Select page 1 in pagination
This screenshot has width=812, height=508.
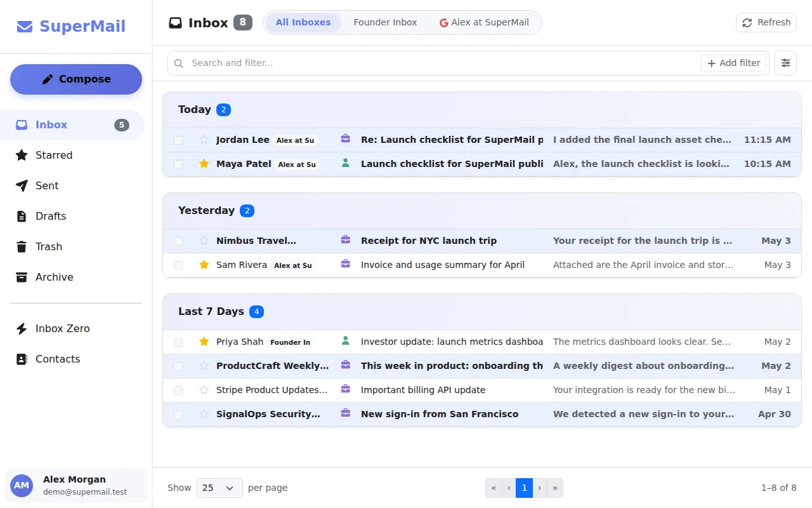[x=524, y=488]
